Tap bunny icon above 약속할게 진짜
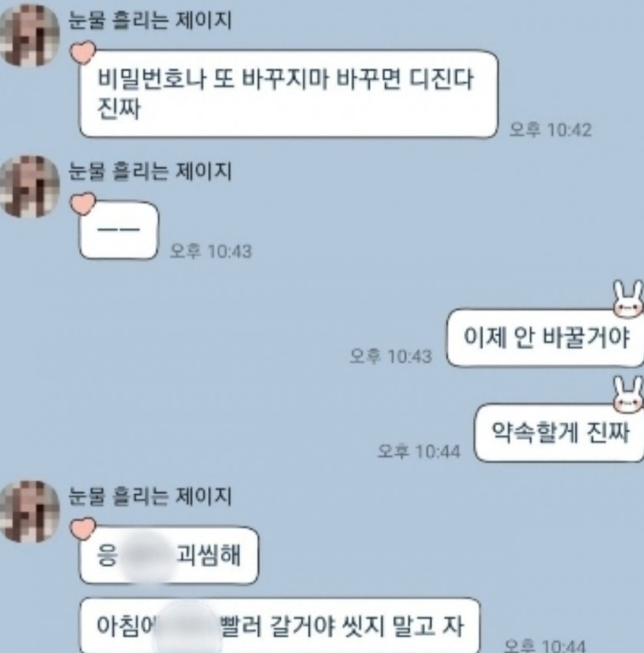Screen dimensions: 644x653 coord(629,395)
